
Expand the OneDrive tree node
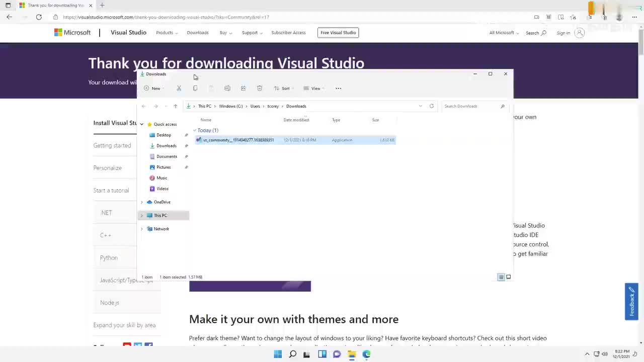(x=142, y=202)
